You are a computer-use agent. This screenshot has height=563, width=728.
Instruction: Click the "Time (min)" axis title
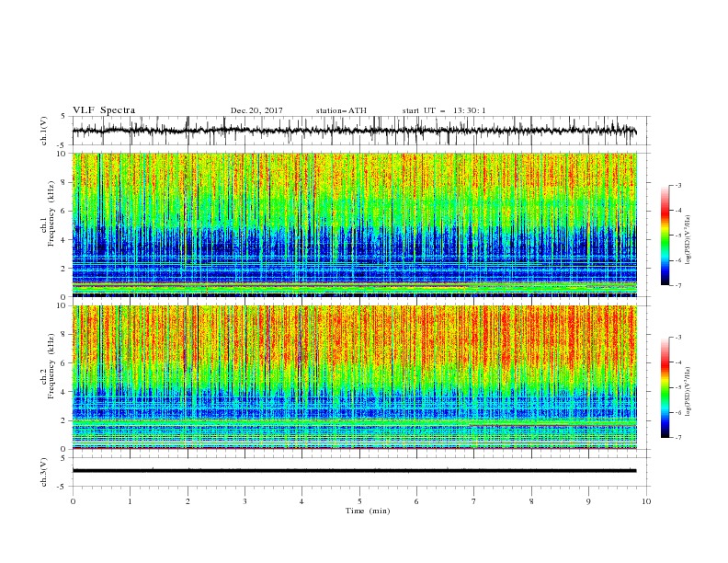click(x=368, y=511)
